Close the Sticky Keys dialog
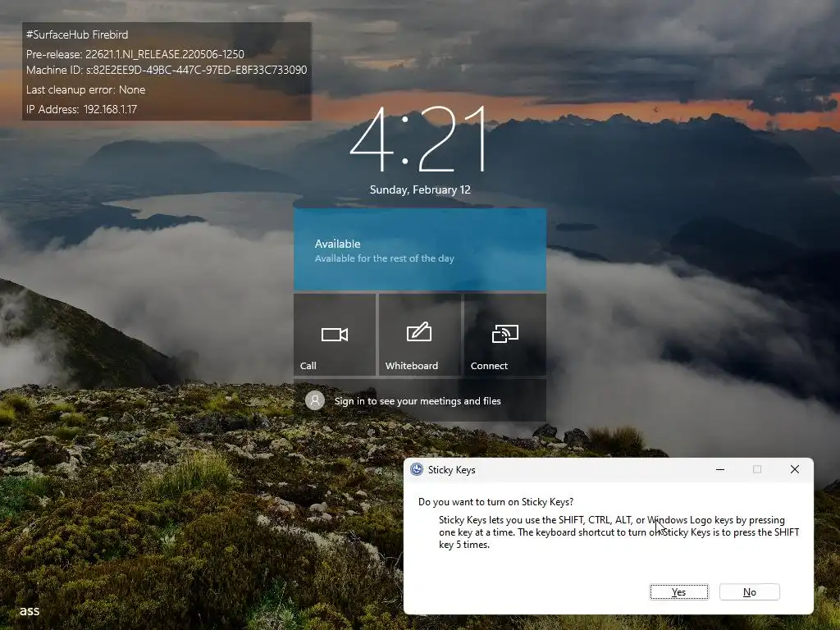Viewport: 840px width, 630px height. [x=794, y=469]
